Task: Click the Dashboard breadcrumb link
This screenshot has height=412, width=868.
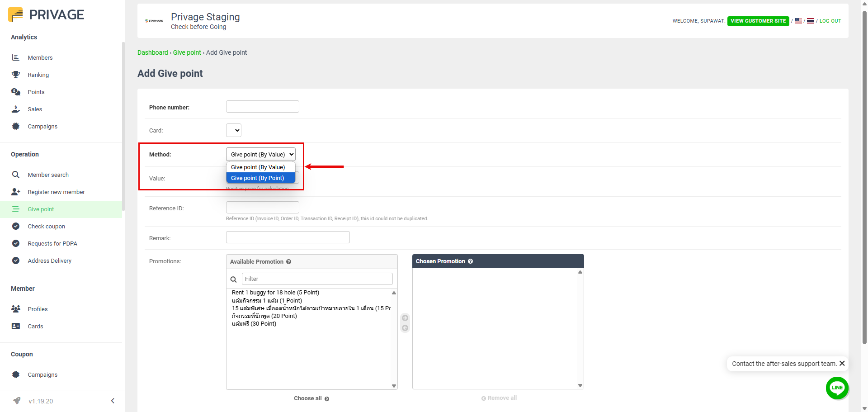Action: 152,52
